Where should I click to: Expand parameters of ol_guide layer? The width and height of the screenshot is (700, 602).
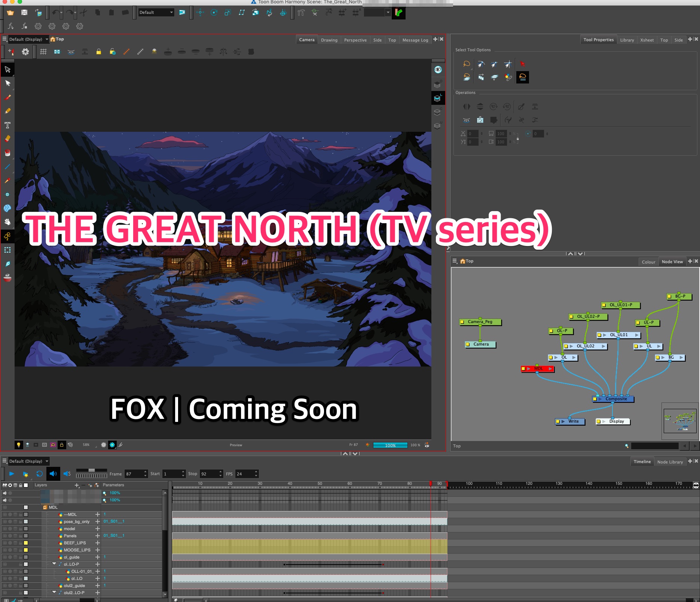pos(98,557)
